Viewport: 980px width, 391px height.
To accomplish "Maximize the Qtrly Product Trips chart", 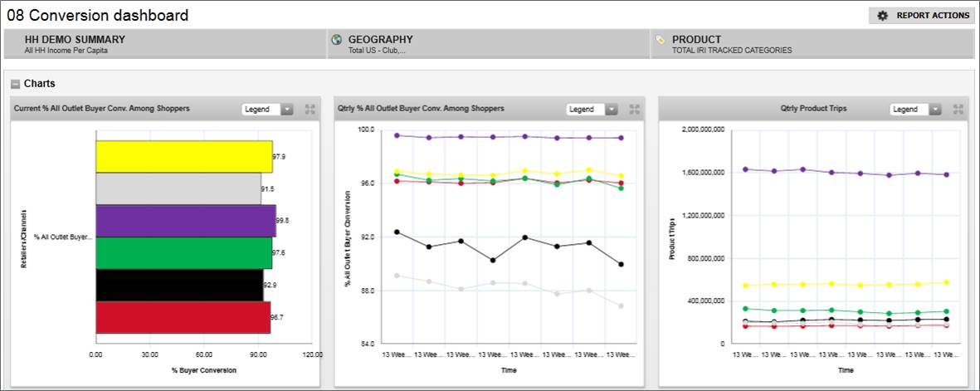I will click(958, 109).
